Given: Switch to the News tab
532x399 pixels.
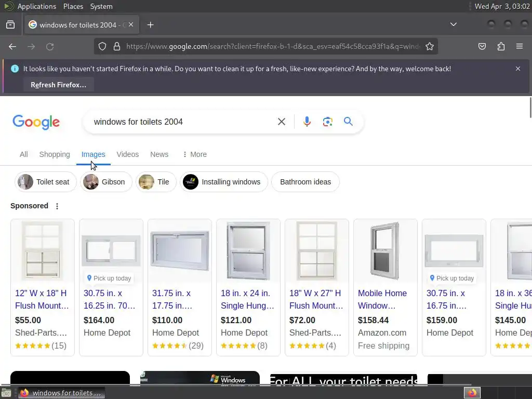Looking at the screenshot, I should coord(159,154).
